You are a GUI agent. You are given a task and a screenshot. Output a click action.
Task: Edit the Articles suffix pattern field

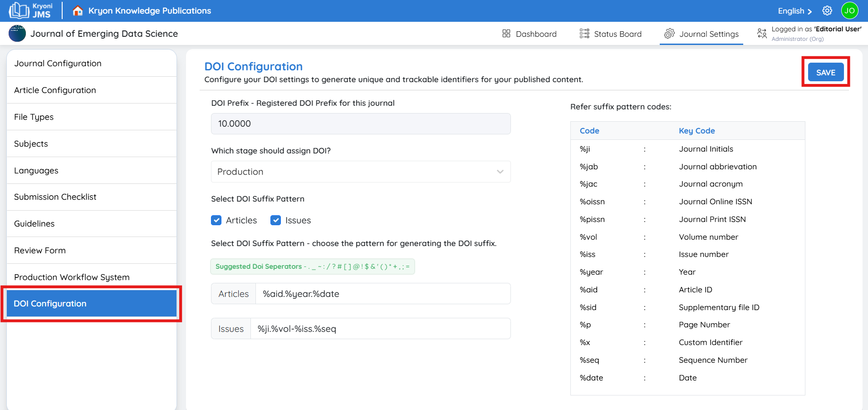click(383, 294)
